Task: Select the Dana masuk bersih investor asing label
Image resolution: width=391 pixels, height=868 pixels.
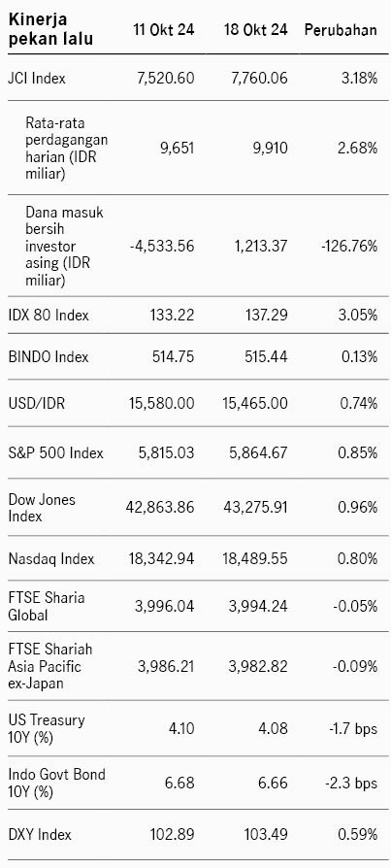Action: (64, 246)
